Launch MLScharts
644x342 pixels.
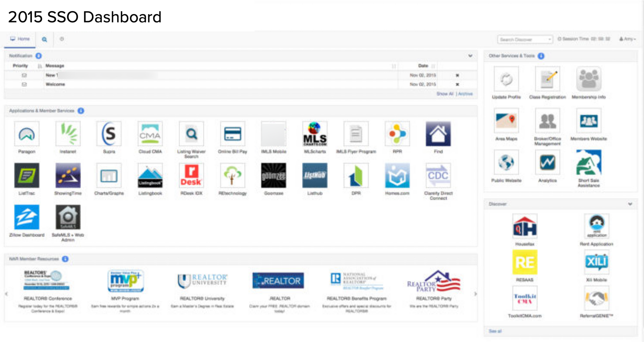315,134
